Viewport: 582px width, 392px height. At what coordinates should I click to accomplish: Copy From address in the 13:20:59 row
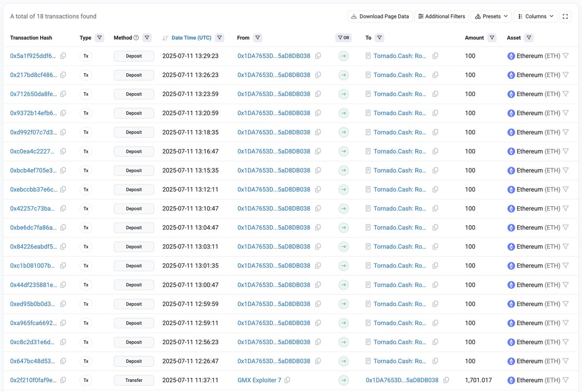click(318, 113)
